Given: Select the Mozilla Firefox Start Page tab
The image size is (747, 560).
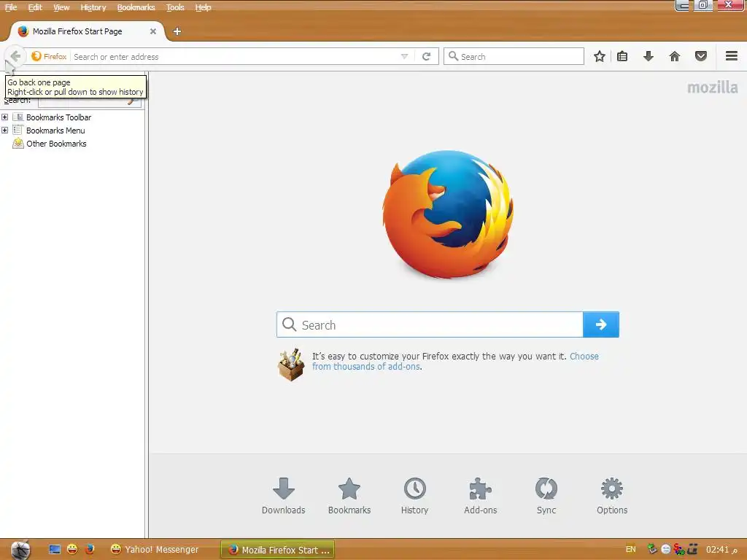Looking at the screenshot, I should [88, 31].
